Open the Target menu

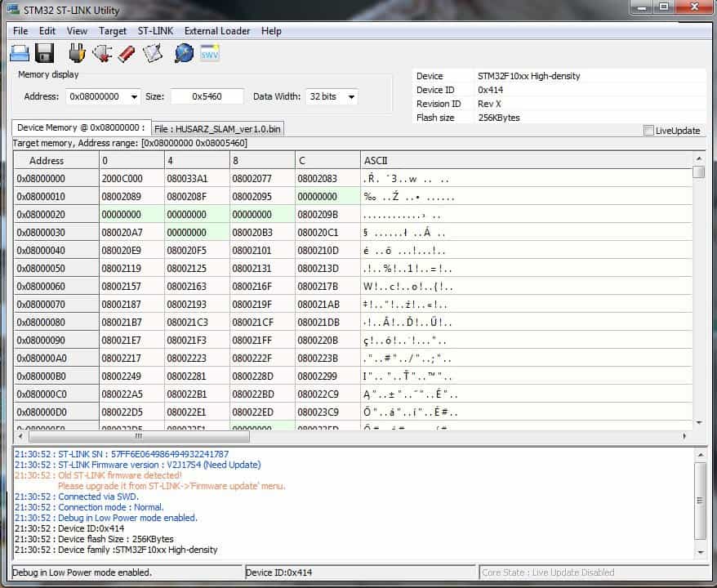tap(113, 31)
